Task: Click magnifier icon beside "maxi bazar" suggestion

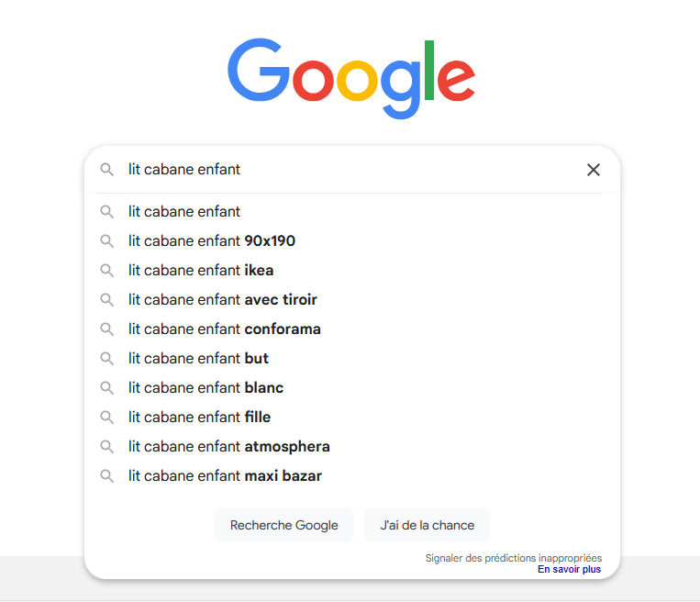Action: pos(107,476)
